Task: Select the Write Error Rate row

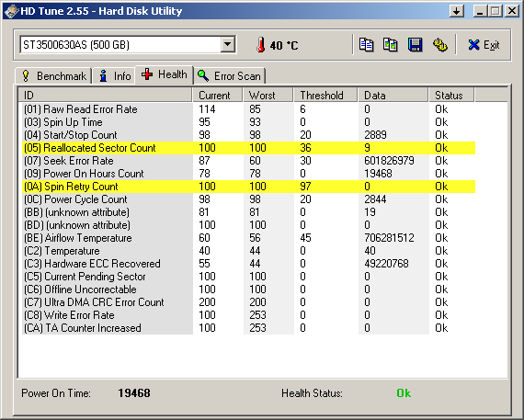Action: pyautogui.click(x=248, y=315)
